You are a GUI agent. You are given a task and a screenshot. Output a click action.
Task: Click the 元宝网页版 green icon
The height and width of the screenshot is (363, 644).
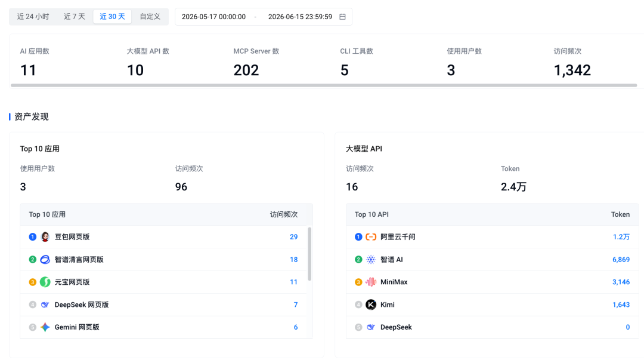click(45, 282)
